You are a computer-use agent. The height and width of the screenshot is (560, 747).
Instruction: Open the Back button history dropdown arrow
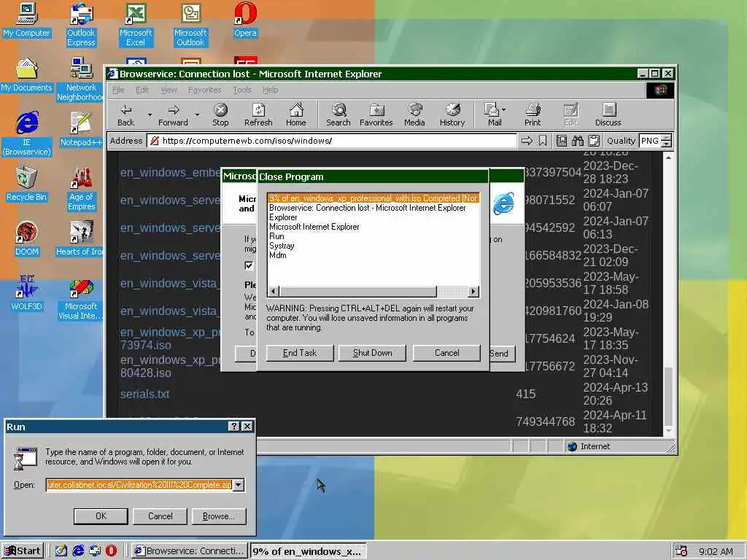[150, 114]
